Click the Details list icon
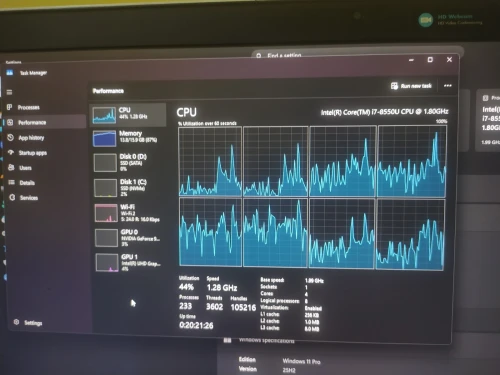Screen dimensions: 500x375 tap(11, 182)
